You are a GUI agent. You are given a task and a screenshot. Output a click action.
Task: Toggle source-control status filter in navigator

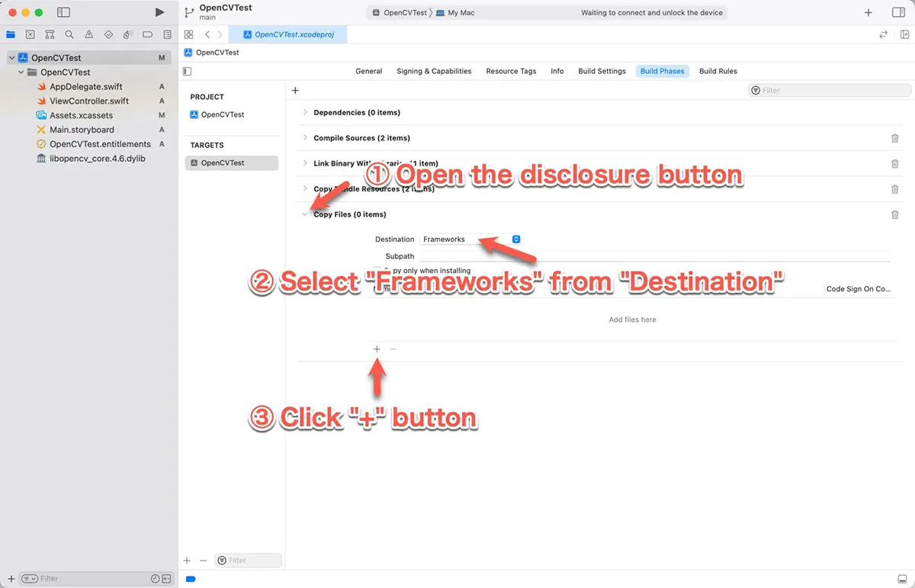coord(167,579)
